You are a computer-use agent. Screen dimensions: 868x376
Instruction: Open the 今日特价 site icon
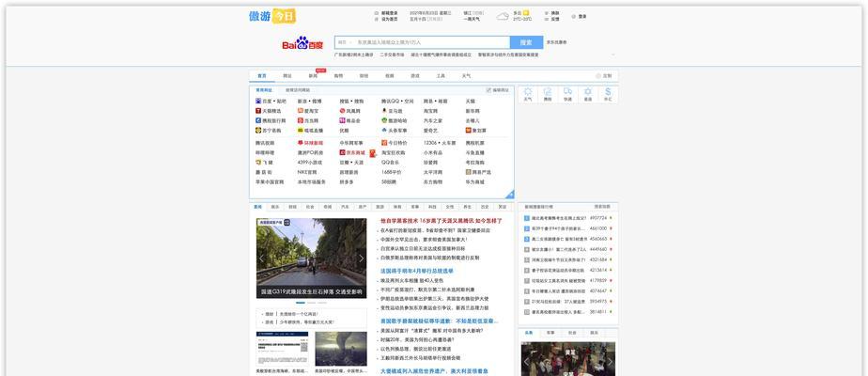coord(384,143)
